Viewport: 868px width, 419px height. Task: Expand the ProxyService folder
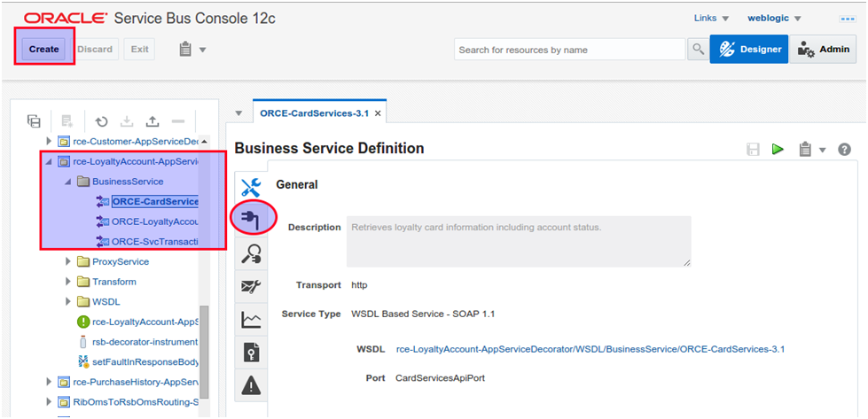(x=68, y=261)
